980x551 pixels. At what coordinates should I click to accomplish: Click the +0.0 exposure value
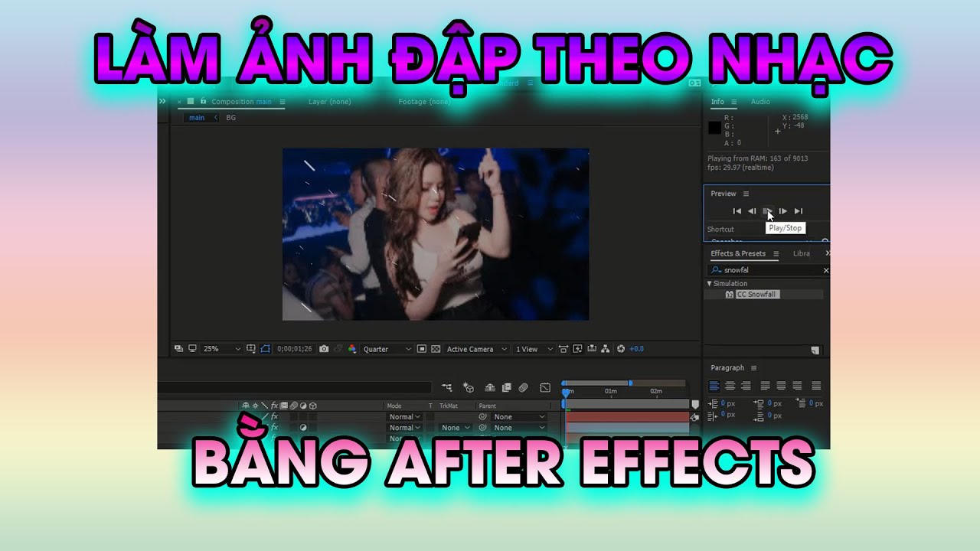[x=637, y=349]
